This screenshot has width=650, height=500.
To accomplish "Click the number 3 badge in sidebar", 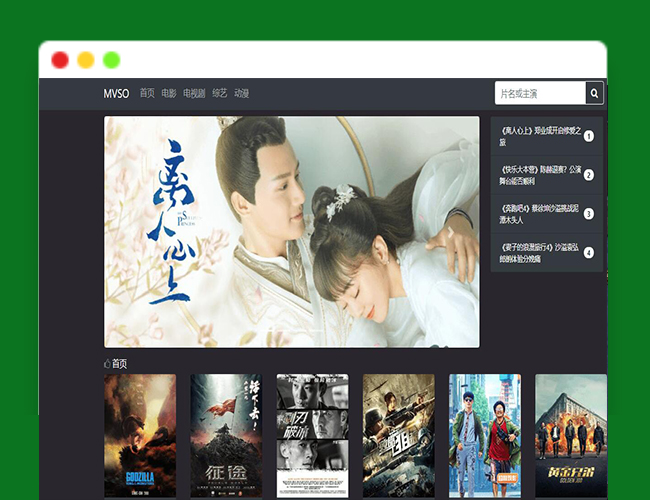I will click(589, 213).
